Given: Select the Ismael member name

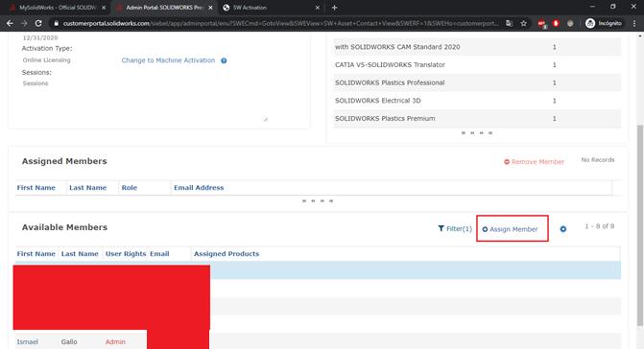Looking at the screenshot, I should [x=28, y=341].
